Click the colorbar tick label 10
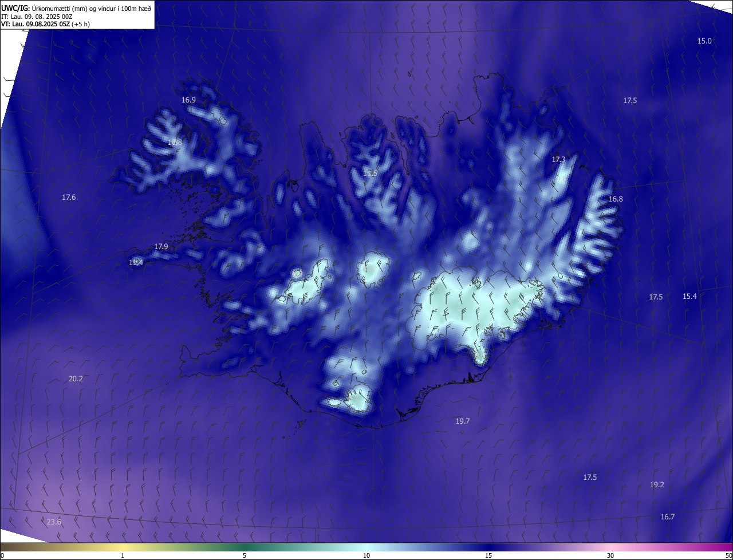Screen dimensions: 733x560 (x=366, y=555)
